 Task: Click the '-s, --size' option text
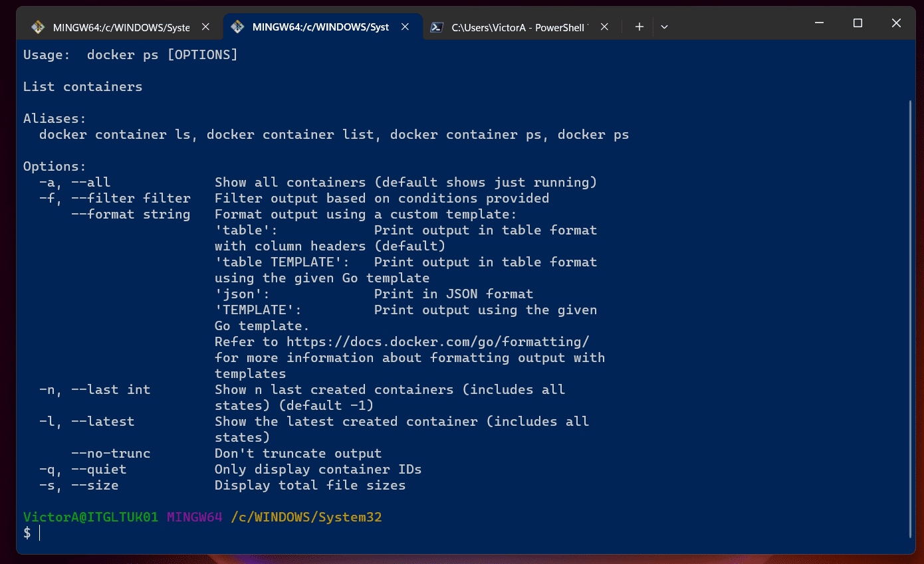pyautogui.click(x=78, y=485)
